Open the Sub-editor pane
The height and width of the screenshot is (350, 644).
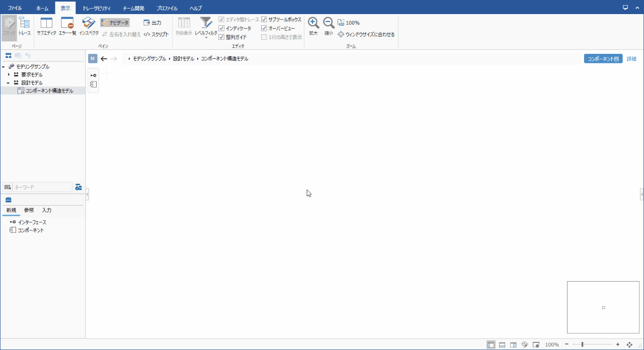coord(46,26)
